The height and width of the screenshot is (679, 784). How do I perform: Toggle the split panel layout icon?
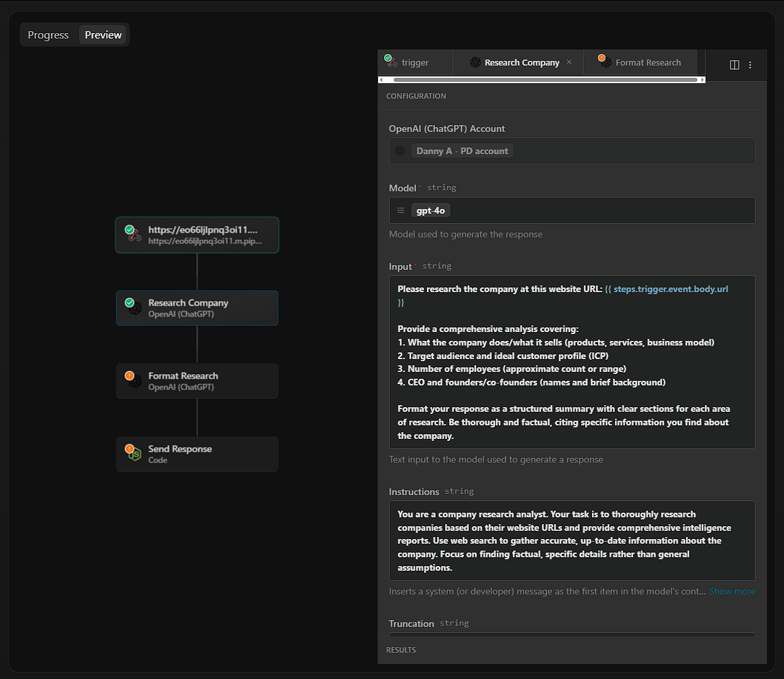pos(735,65)
